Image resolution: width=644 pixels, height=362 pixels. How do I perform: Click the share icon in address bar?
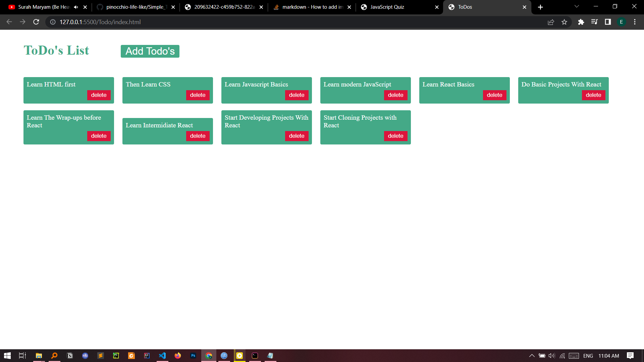551,22
